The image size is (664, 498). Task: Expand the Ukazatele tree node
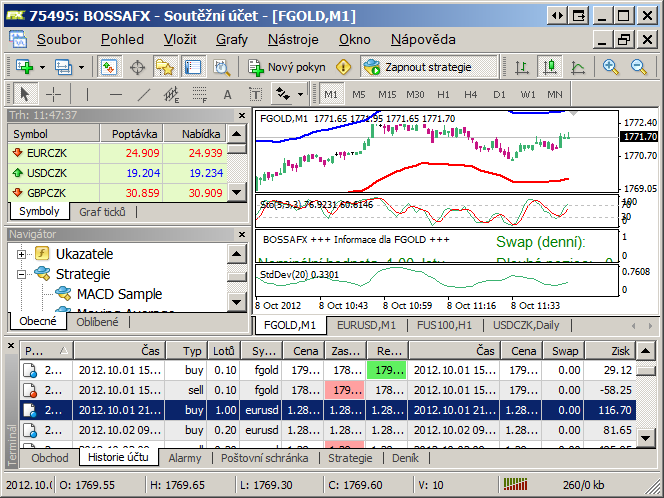21,254
